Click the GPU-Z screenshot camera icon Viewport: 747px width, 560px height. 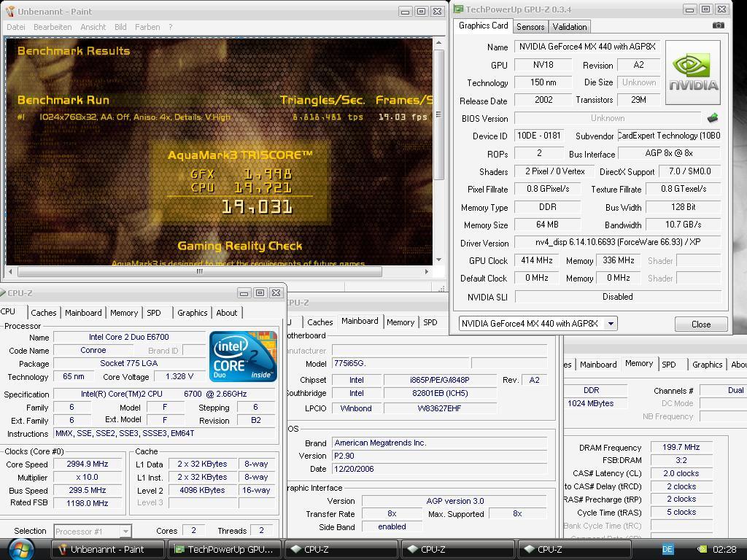click(x=718, y=26)
